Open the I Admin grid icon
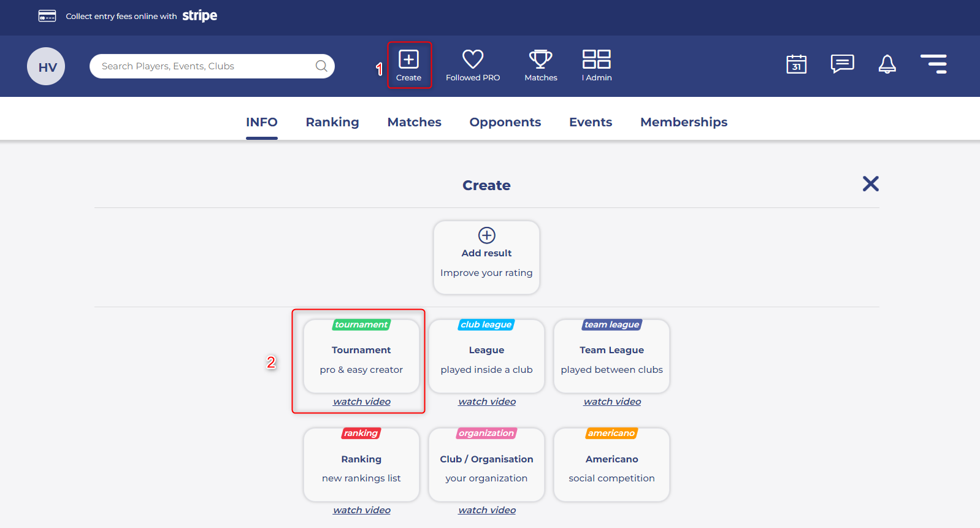This screenshot has width=980, height=528. coord(597,59)
